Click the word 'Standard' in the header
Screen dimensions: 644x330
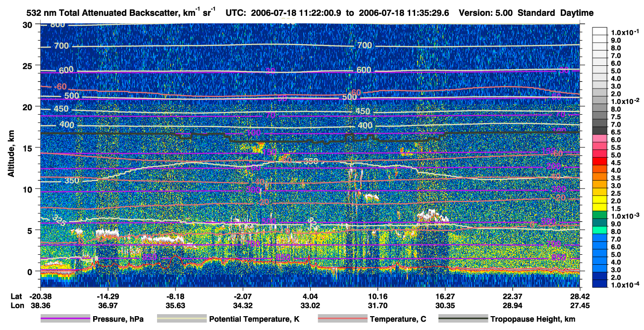(x=537, y=13)
